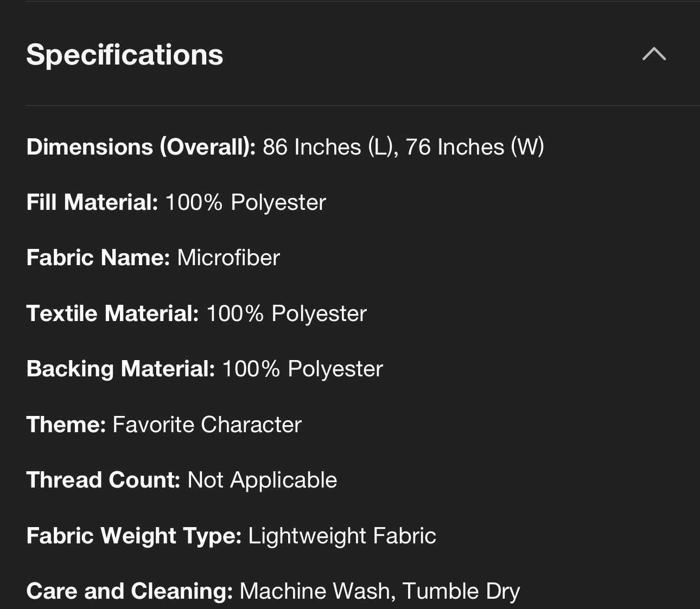Select the Dimensions (Overall) label
The image size is (700, 609).
click(x=141, y=147)
